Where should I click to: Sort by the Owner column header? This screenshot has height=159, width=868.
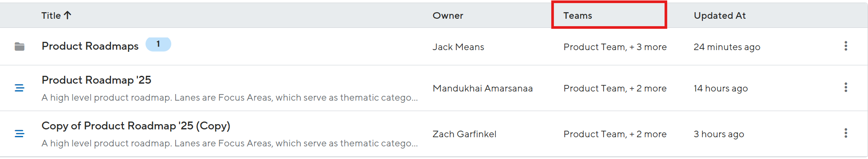tap(448, 16)
